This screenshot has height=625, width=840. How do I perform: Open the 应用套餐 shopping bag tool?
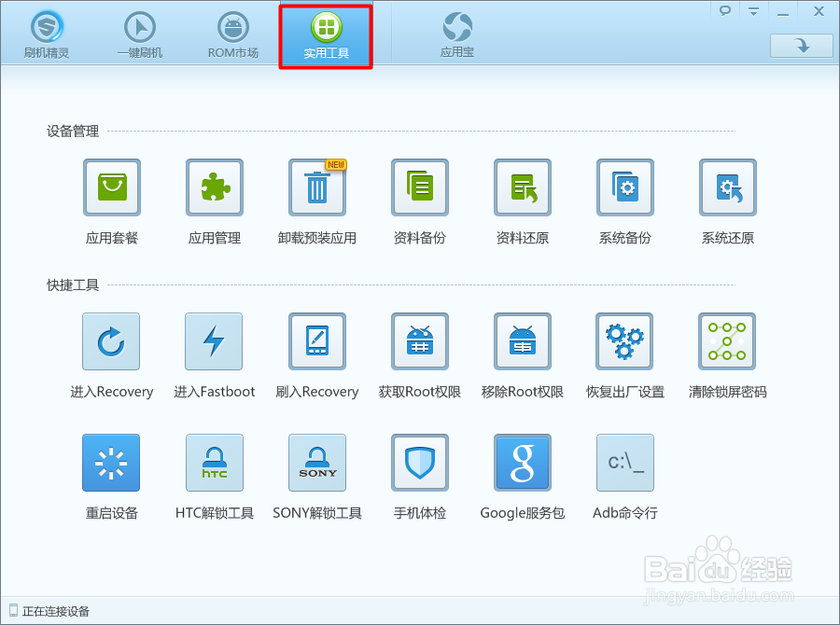(112, 187)
